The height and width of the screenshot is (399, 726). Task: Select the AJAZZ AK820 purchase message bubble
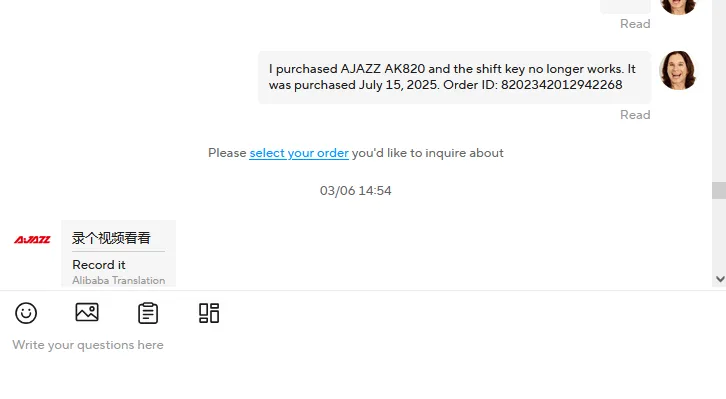[x=455, y=77]
